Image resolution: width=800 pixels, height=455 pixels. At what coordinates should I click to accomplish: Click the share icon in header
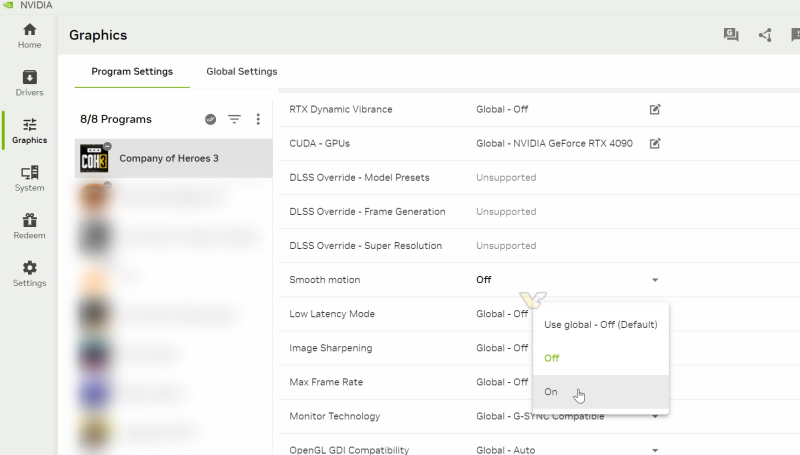pos(765,35)
